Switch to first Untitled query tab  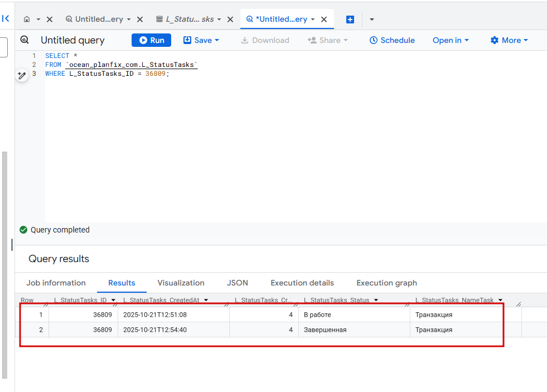94,19
